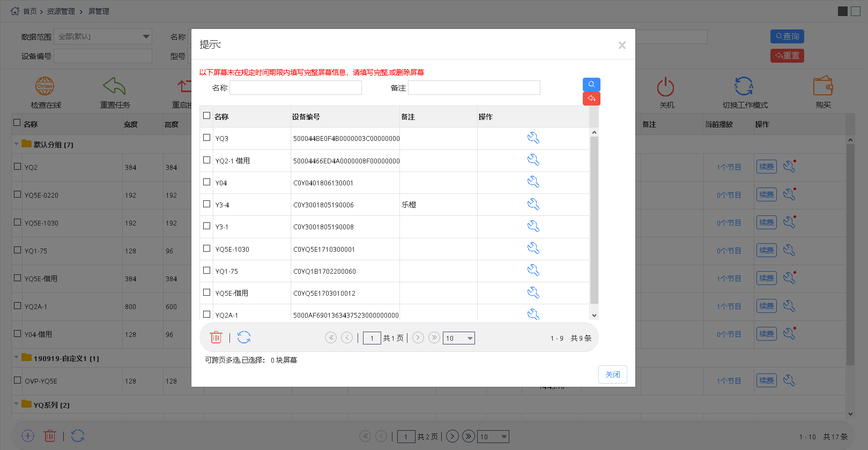Check the main list YQ2 checkbox
868x450 pixels.
click(17, 167)
